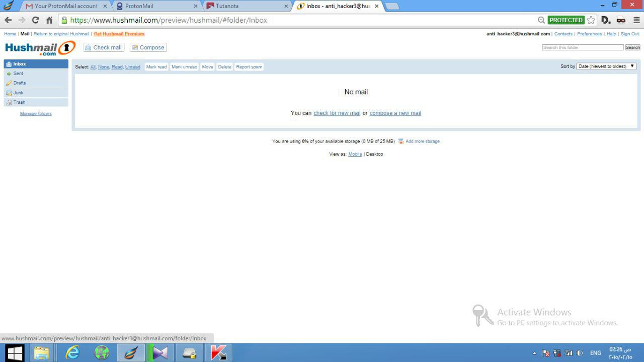
Task: Click the check for new mail link
Action: (x=337, y=113)
